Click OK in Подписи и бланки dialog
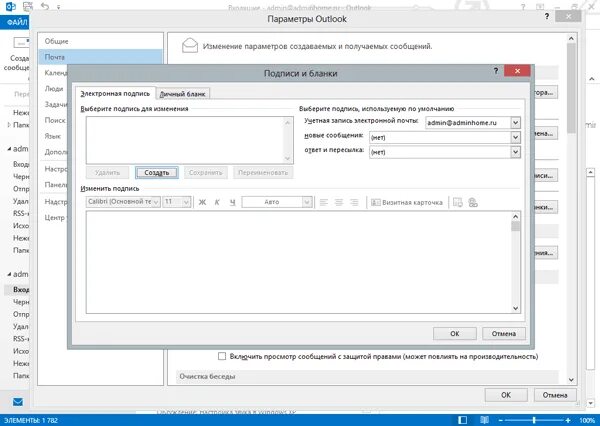Viewport: 600px width, 426px height. [x=455, y=333]
